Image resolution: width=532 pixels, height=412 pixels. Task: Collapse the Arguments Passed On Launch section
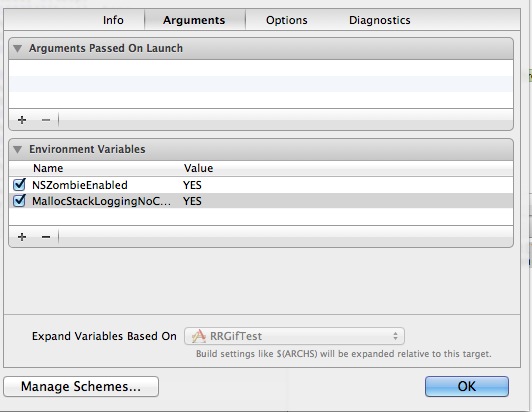pyautogui.click(x=17, y=49)
